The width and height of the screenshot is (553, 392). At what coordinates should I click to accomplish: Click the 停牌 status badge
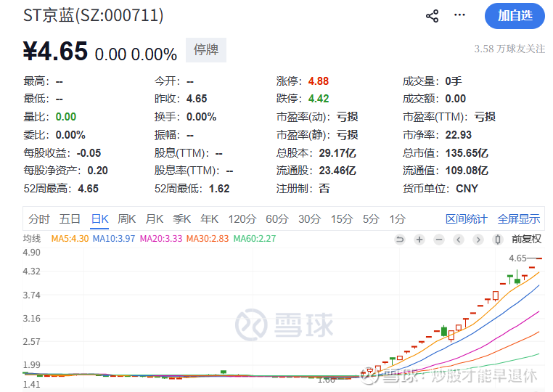206,50
